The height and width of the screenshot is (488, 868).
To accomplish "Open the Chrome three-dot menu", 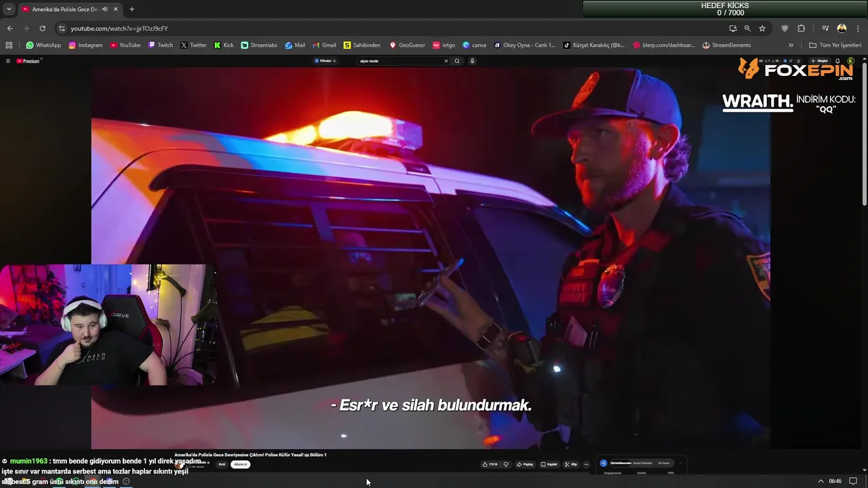I will point(858,28).
